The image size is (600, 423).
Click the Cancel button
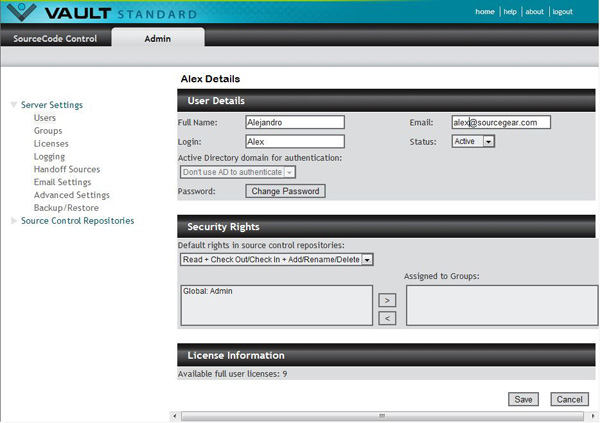tap(569, 399)
